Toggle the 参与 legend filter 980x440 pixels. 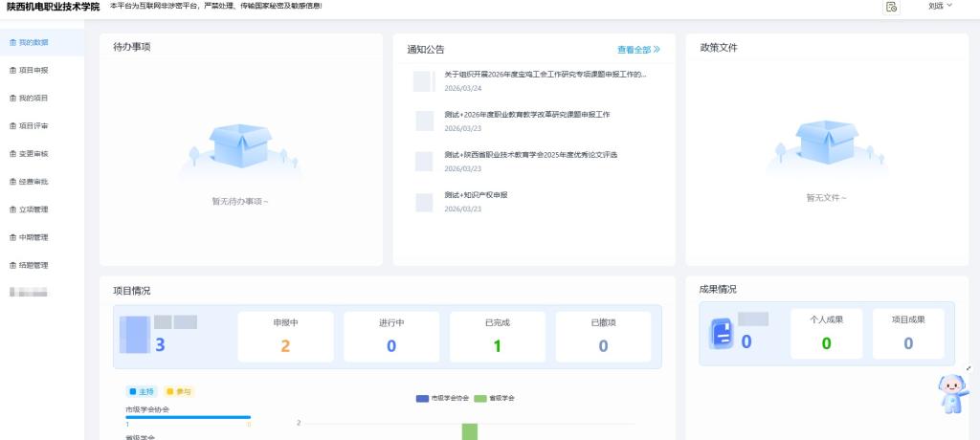[x=178, y=392]
